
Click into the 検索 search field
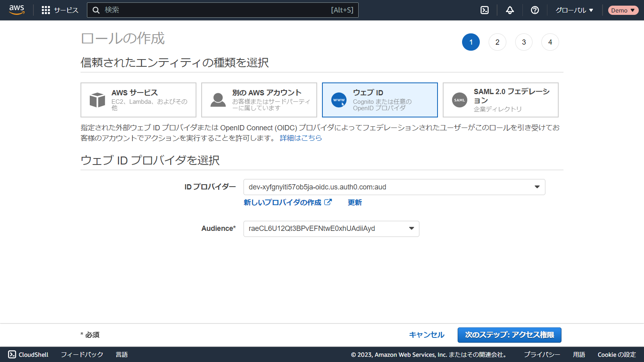[x=217, y=10]
